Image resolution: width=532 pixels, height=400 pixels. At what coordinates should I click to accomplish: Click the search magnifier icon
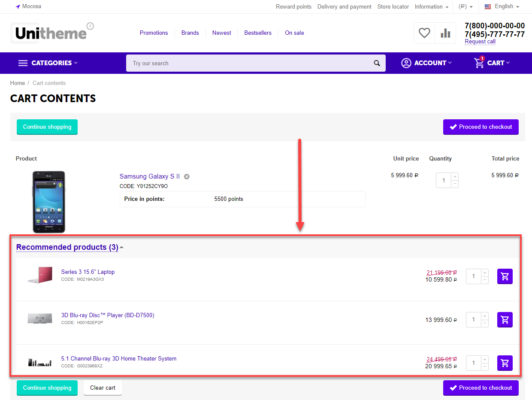[x=377, y=63]
